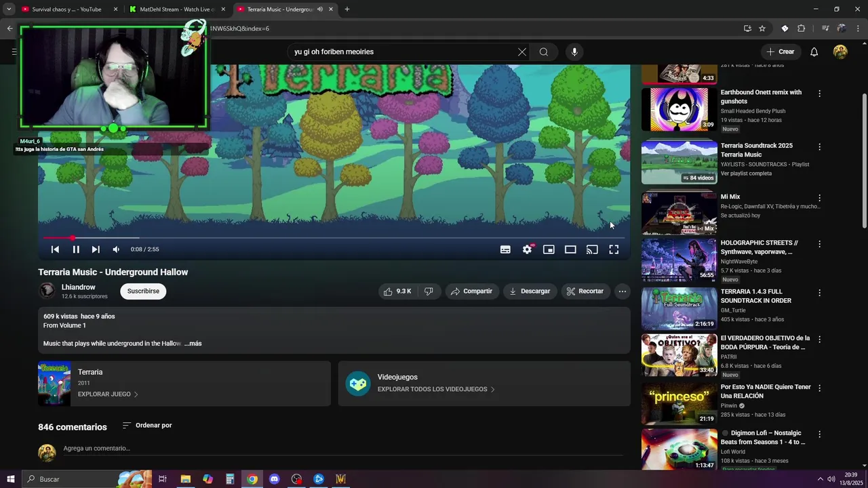Open the Chrome media controls icon
Viewport: 868px width, 488px height.
[x=825, y=28]
